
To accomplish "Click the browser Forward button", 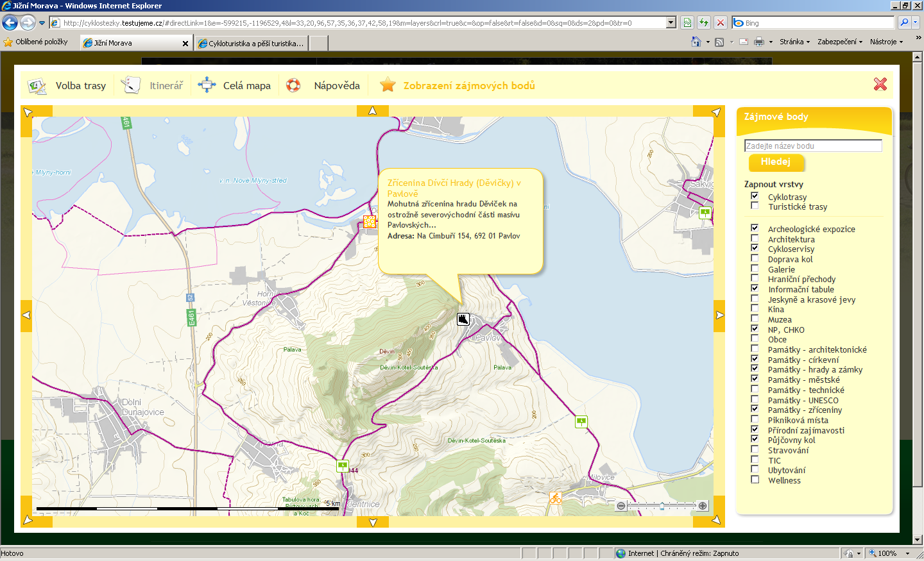I will (x=28, y=22).
